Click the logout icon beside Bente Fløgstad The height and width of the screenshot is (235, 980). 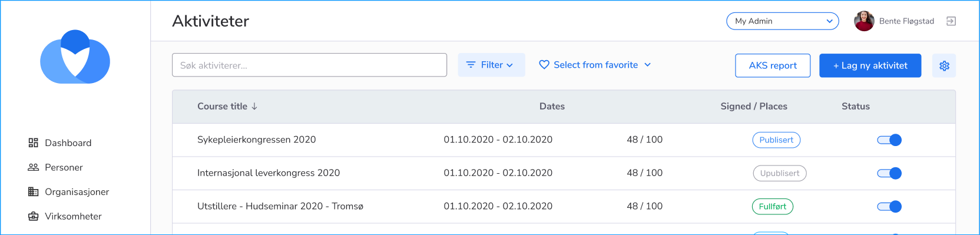click(951, 21)
